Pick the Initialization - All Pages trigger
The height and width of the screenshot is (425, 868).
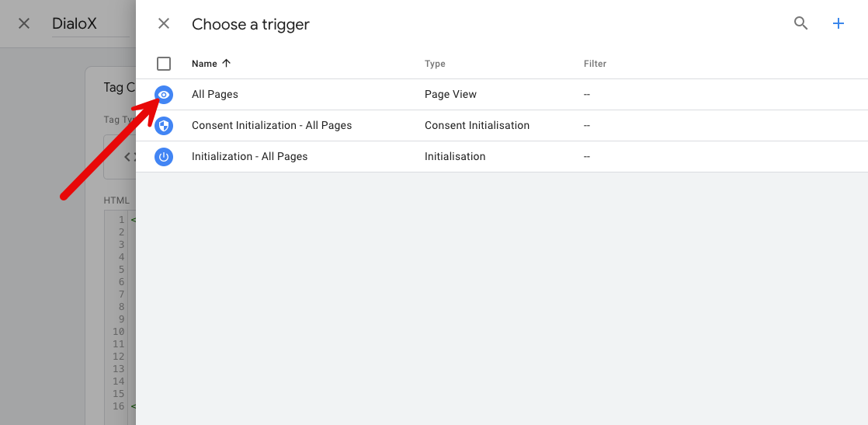tap(249, 156)
